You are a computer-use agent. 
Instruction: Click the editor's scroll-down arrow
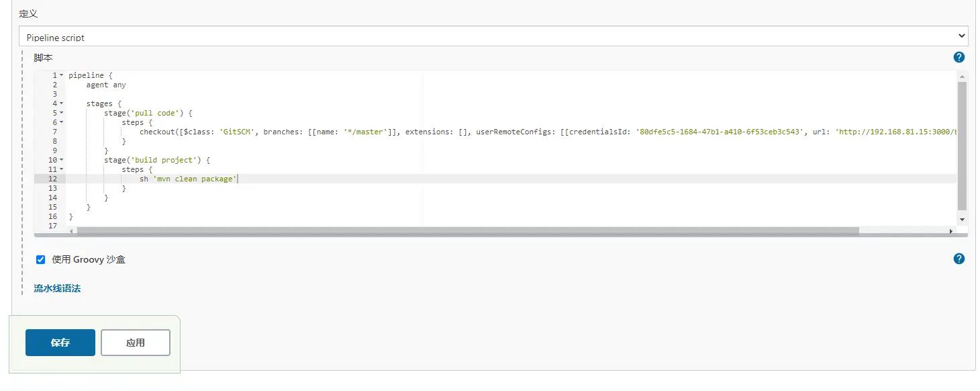coord(962,220)
